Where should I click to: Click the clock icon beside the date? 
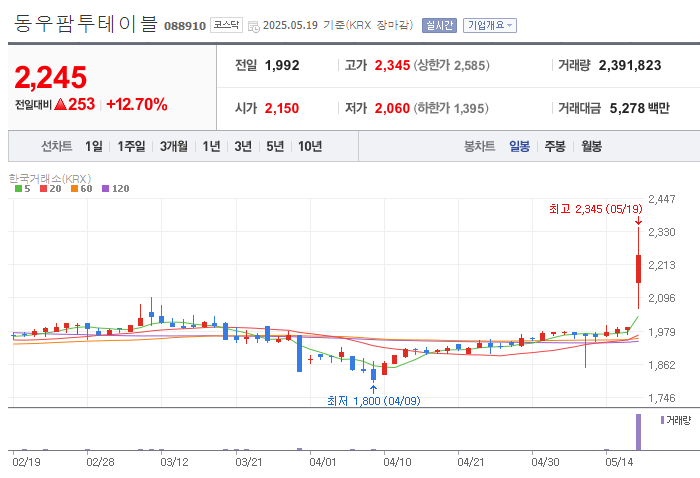[x=254, y=26]
